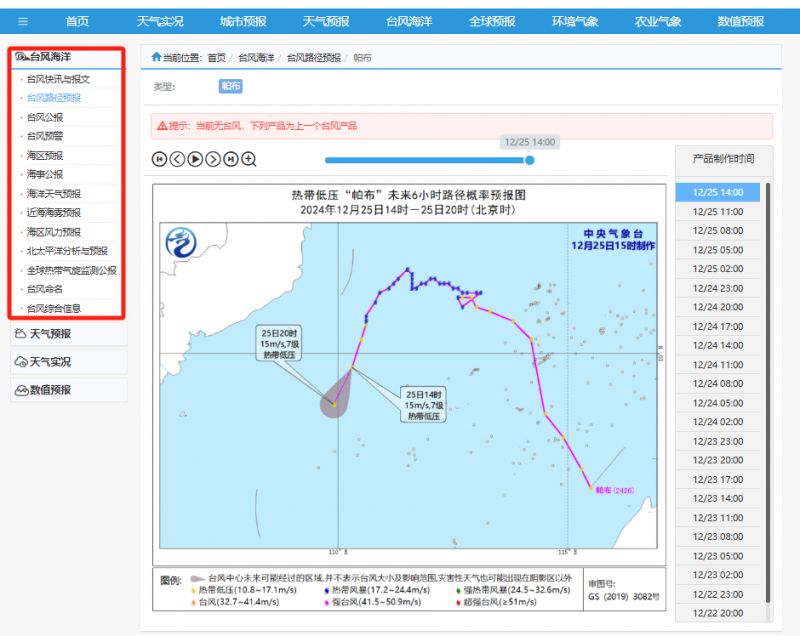
Task: Open 环境气象 in top navigation
Action: click(x=575, y=21)
